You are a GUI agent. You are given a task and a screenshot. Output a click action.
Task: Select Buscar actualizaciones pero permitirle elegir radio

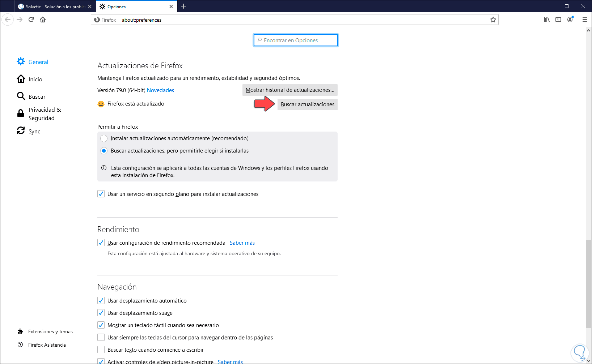tap(104, 151)
